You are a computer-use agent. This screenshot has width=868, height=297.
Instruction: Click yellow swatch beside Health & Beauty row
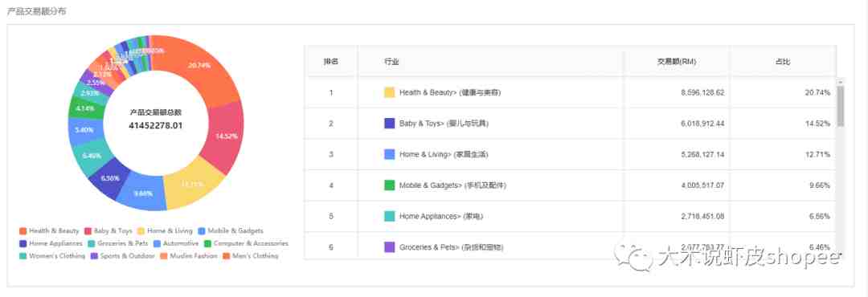[x=390, y=92]
